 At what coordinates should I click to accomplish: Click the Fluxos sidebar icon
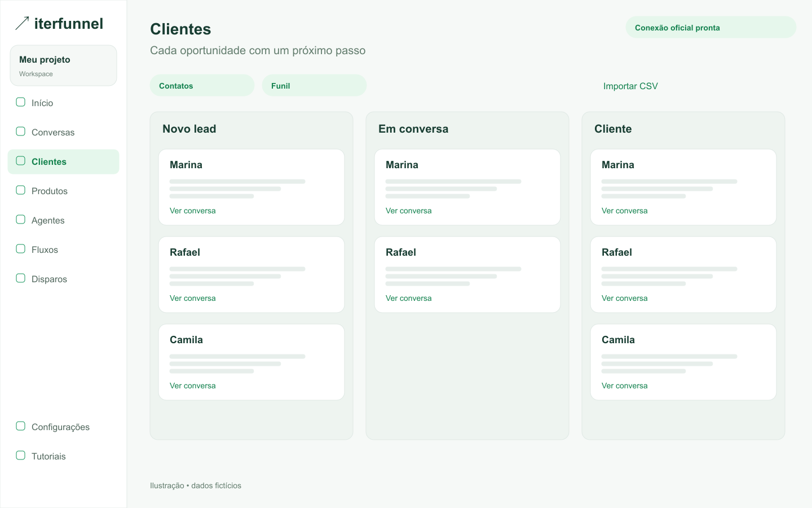(21, 249)
